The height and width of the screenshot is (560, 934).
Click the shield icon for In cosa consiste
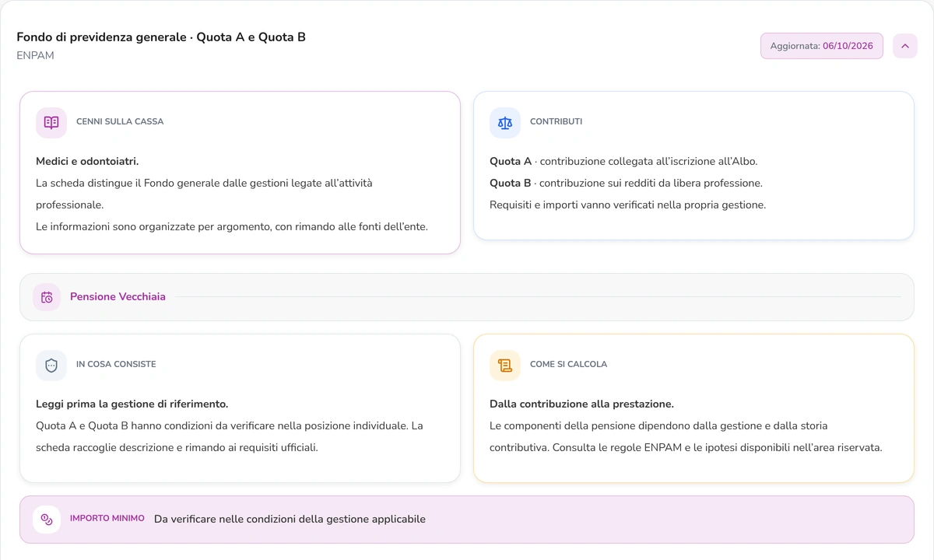51,365
